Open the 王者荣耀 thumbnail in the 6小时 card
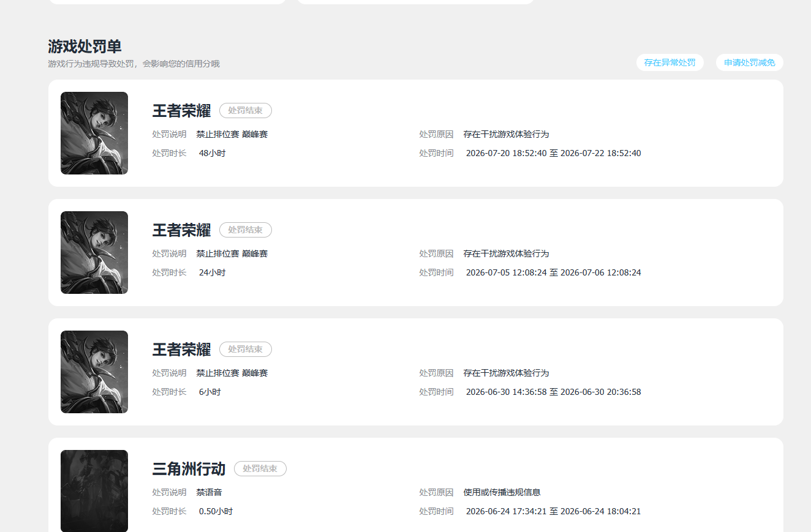The image size is (811, 532). (x=94, y=372)
